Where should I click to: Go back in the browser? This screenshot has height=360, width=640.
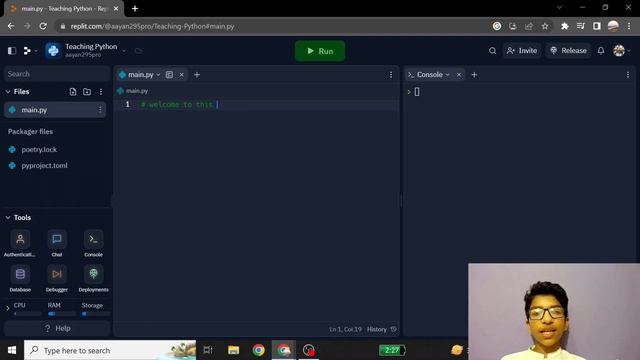click(x=11, y=26)
